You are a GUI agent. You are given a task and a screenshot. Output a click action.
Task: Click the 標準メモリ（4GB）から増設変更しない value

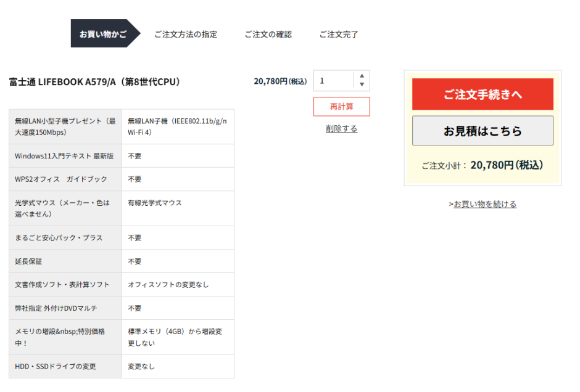[175, 337]
